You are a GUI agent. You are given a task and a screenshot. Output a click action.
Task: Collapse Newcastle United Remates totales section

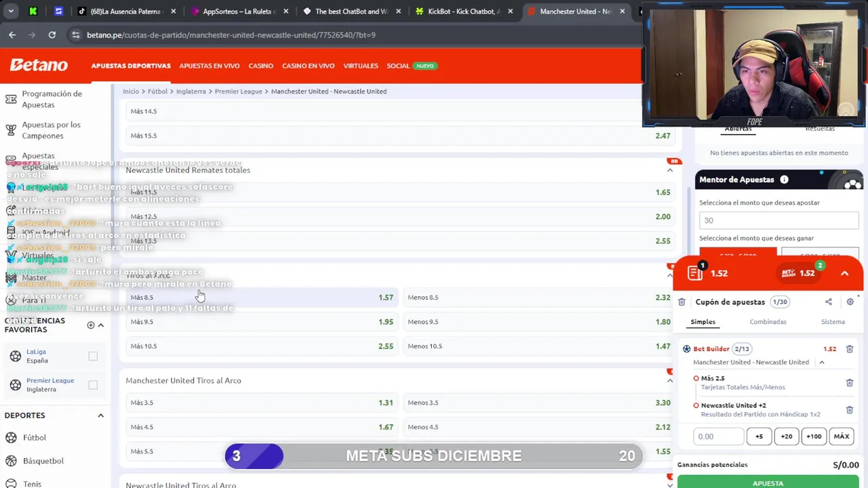(670, 170)
